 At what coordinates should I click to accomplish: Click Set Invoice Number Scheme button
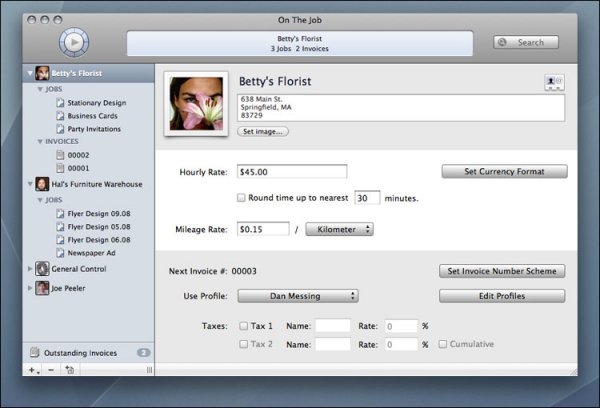[x=502, y=271]
